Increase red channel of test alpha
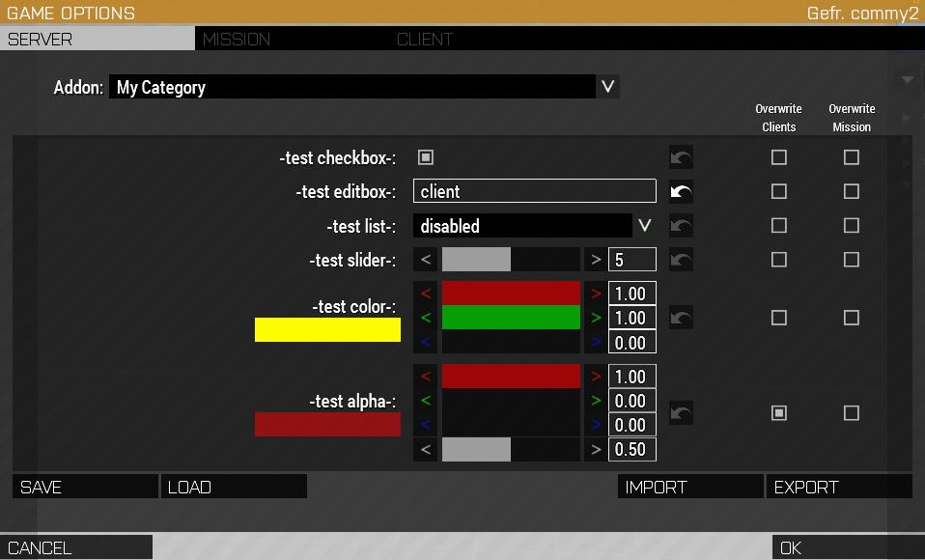 [x=596, y=377]
